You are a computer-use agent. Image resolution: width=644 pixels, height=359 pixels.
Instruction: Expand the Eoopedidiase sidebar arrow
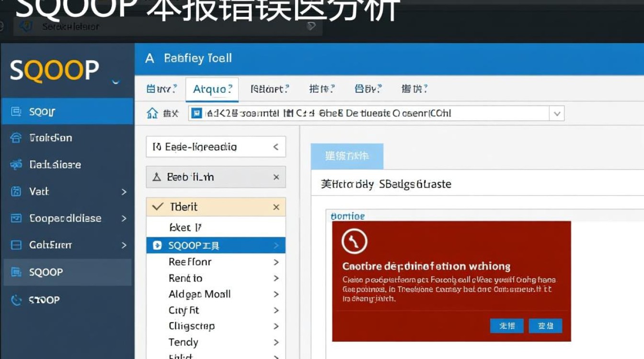124,218
